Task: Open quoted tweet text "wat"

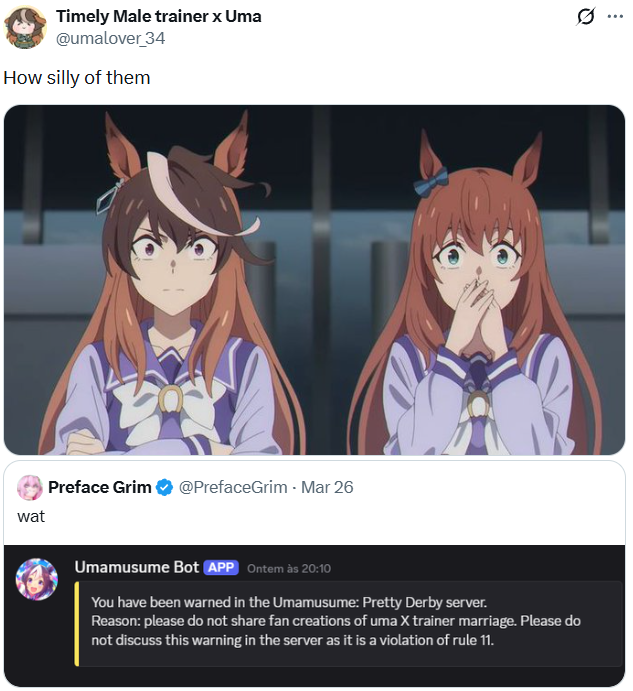Action: pyautogui.click(x=31, y=516)
